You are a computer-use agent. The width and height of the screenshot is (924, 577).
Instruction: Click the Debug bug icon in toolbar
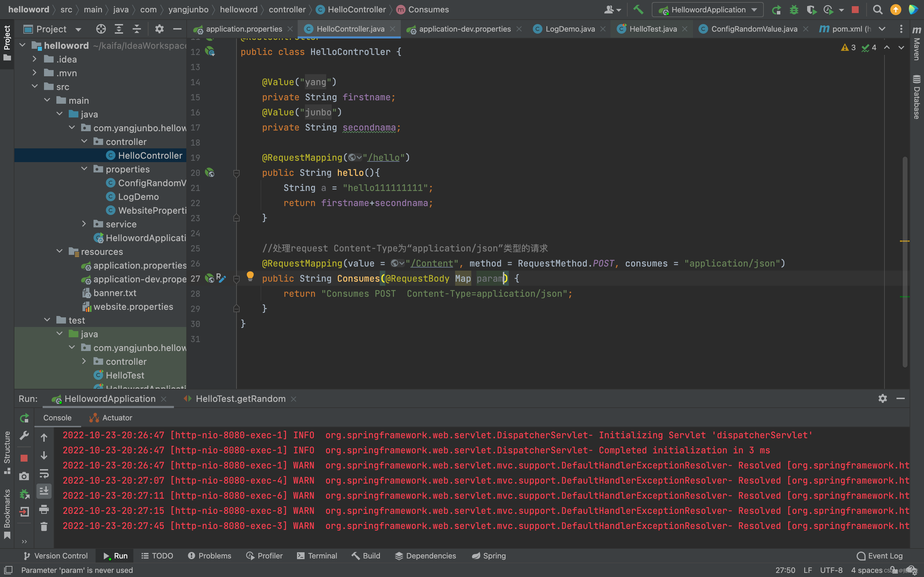click(794, 10)
